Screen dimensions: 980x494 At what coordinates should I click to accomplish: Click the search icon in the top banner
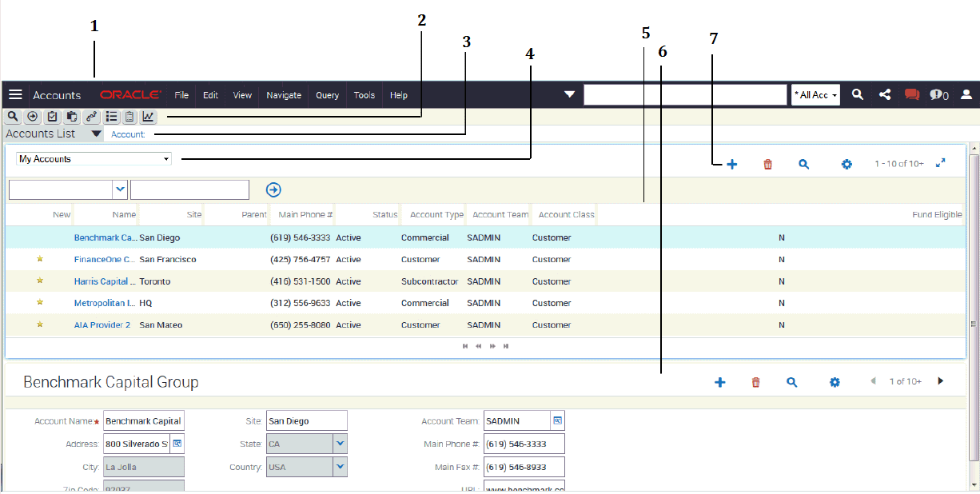858,94
